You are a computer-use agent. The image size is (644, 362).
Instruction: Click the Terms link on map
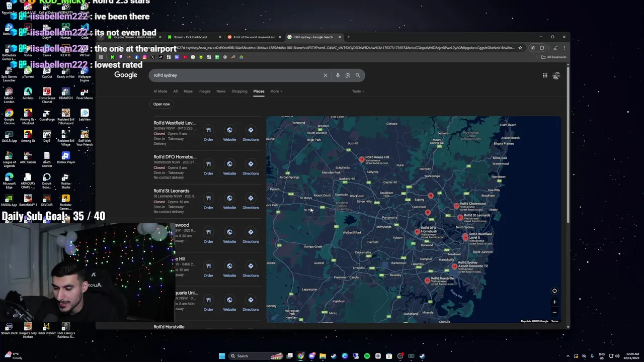tap(555, 321)
